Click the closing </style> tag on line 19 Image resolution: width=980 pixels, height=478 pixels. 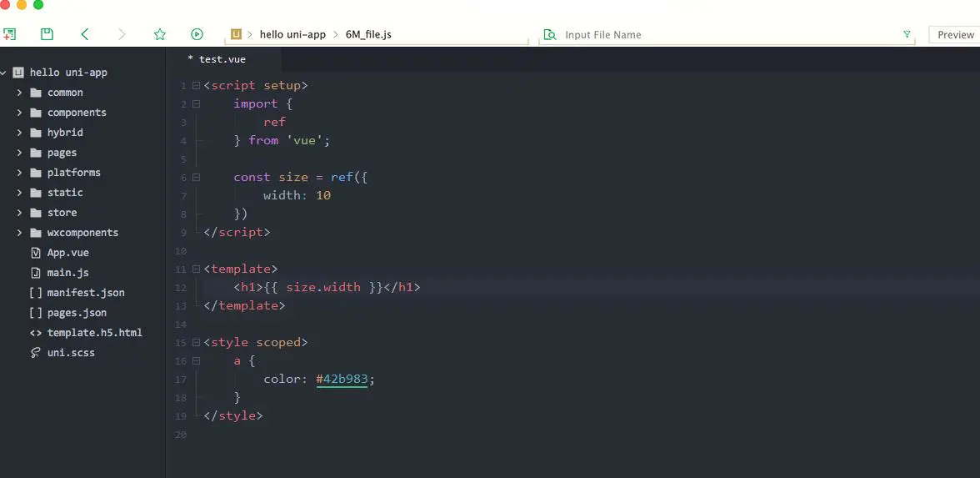[x=233, y=415]
